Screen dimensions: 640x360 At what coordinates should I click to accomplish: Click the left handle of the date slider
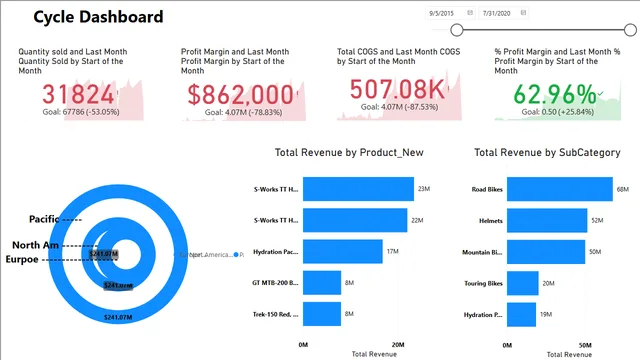point(457,30)
